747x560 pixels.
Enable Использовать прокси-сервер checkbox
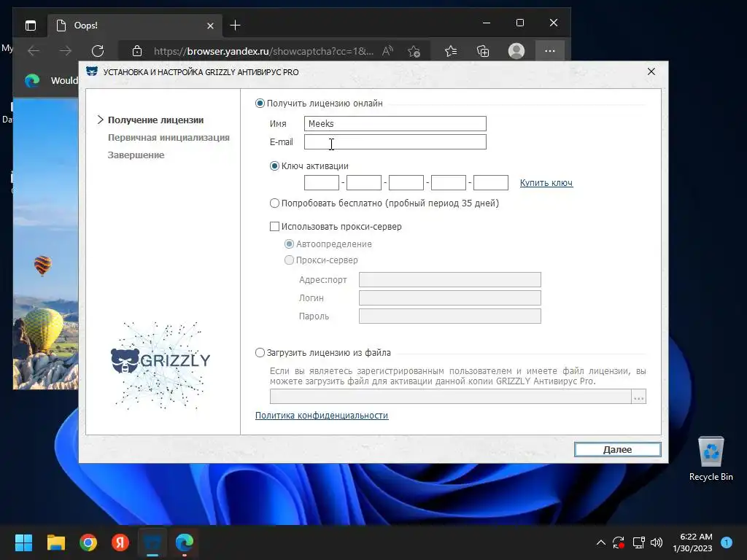point(274,227)
